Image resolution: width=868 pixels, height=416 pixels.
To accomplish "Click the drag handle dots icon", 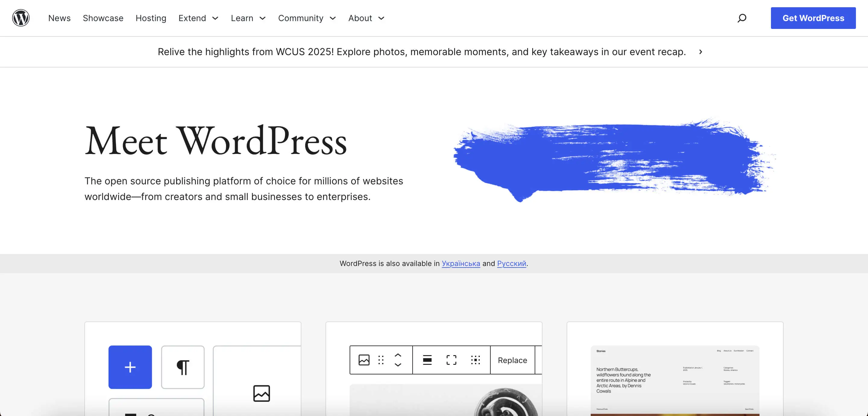I will point(381,360).
